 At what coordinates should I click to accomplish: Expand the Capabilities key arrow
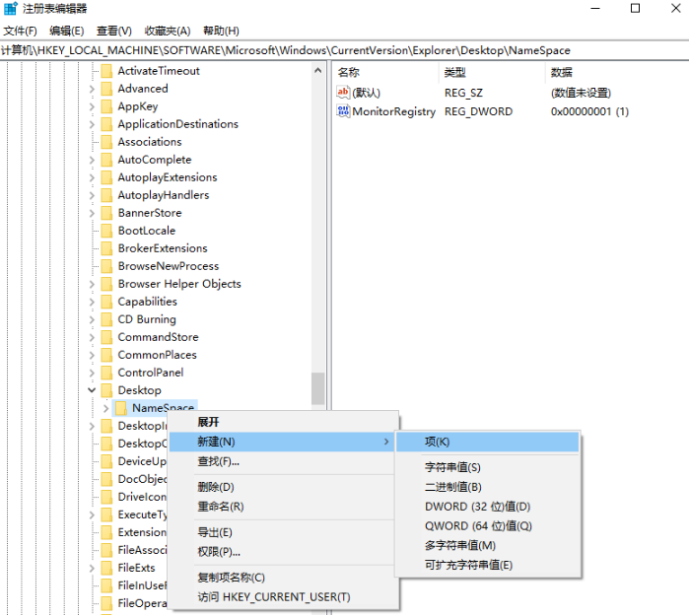tap(92, 302)
